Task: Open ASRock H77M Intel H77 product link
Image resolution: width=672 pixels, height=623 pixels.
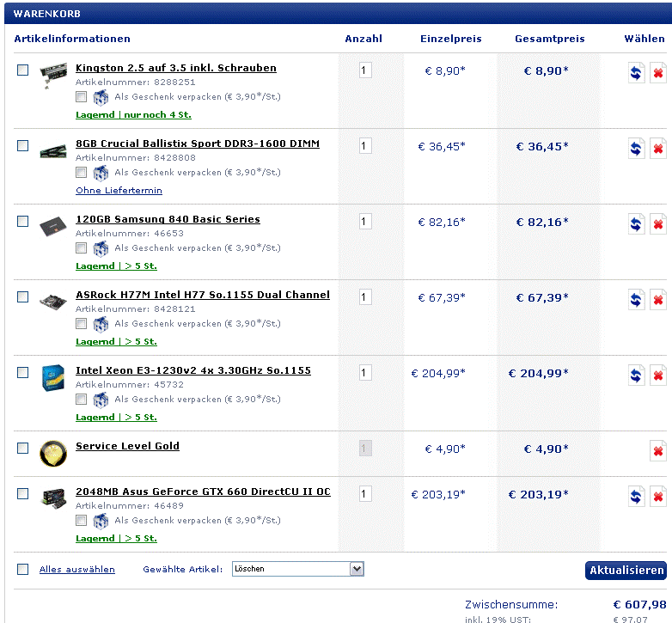Action: 203,295
